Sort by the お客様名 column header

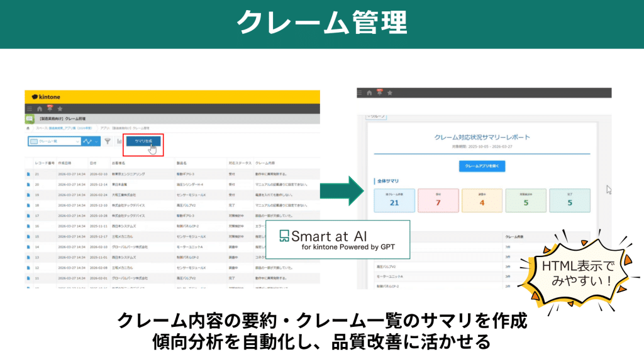[118, 163]
